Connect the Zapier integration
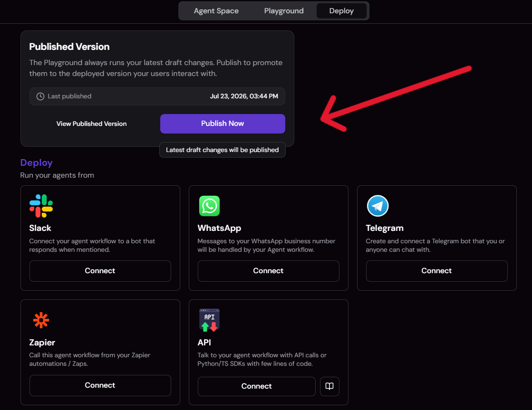Image resolution: width=532 pixels, height=410 pixels. (100, 386)
